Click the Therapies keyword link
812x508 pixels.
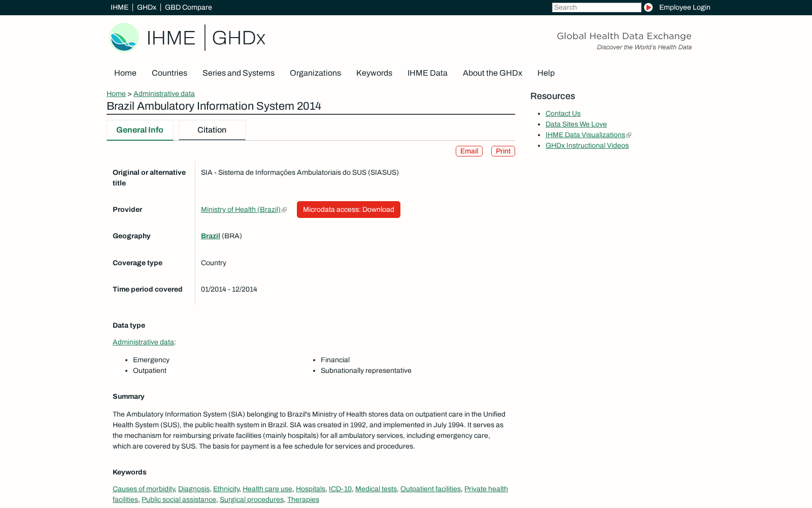303,499
